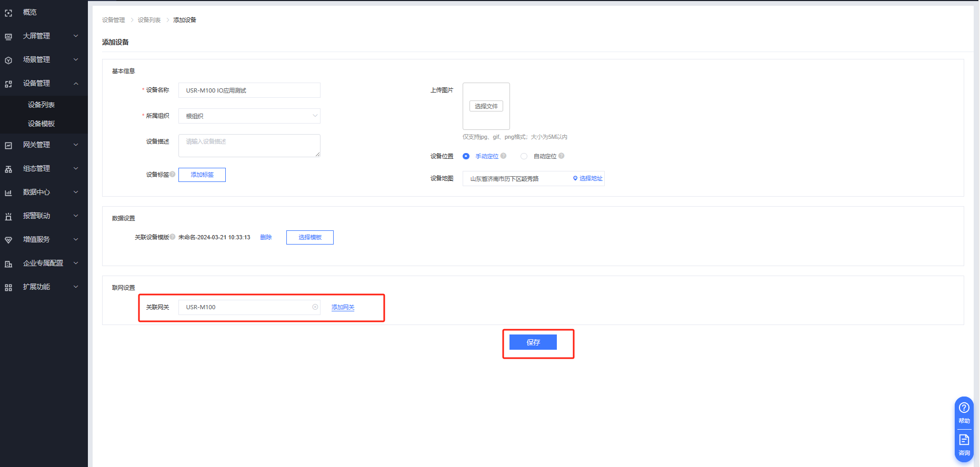Screen dimensions: 980x467
Task: Open 网关管理 menu label
Action: pyautogui.click(x=36, y=145)
